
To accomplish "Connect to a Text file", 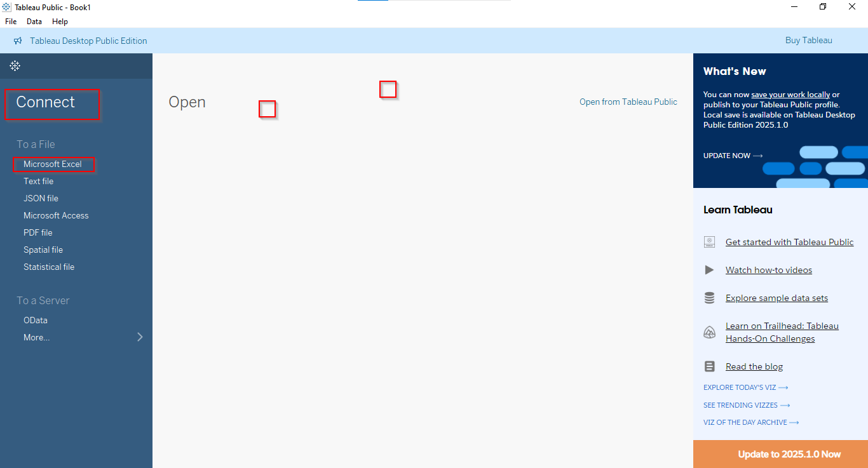I will [39, 181].
